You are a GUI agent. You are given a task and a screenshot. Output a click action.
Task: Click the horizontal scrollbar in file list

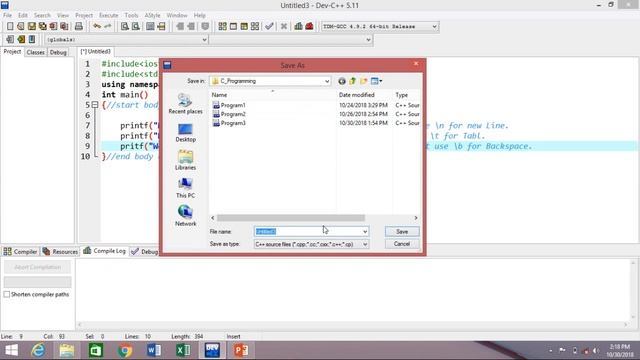[291, 218]
